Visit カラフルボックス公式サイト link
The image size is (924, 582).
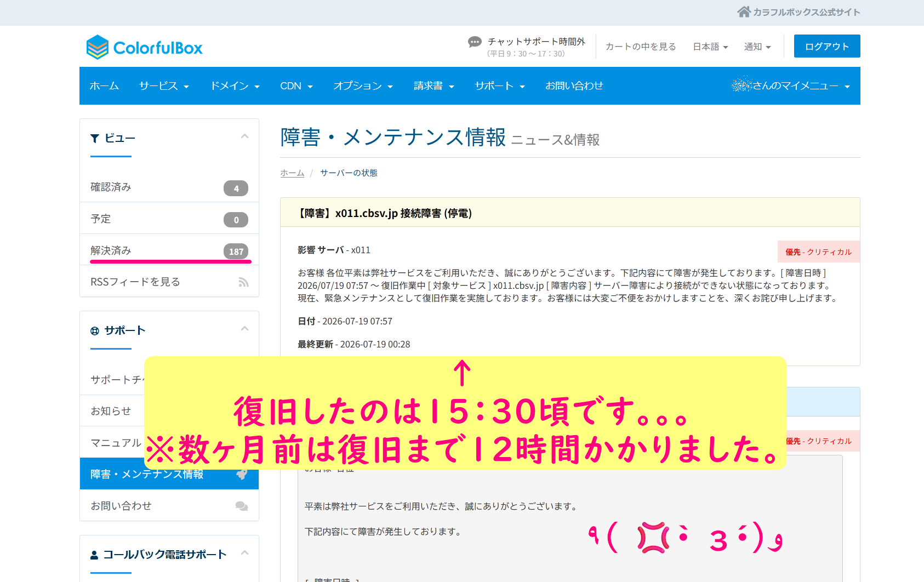(806, 12)
